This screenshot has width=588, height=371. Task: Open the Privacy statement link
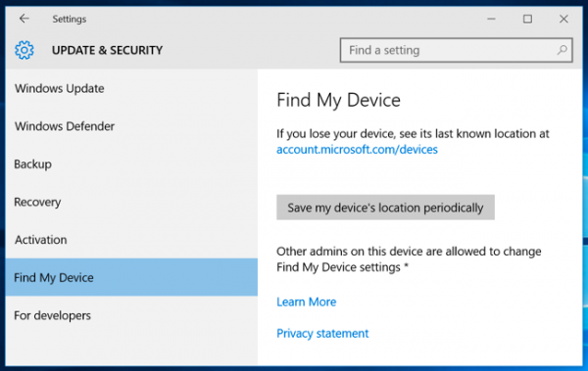pyautogui.click(x=322, y=333)
